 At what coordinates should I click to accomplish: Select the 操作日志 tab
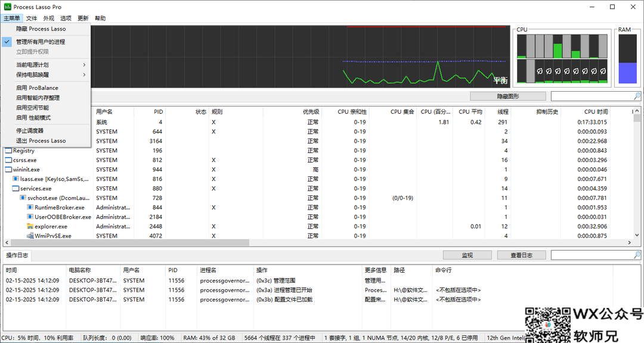click(x=17, y=255)
